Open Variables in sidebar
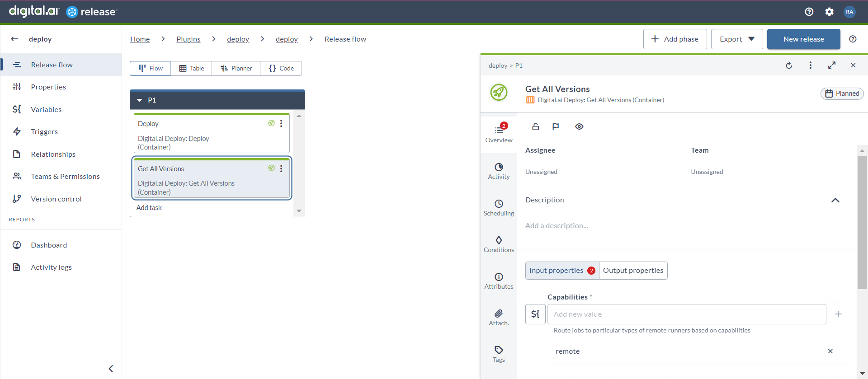 61,109
